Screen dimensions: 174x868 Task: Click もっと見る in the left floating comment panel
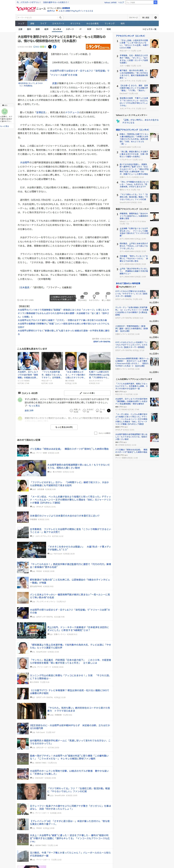pyautogui.click(x=5, y=126)
